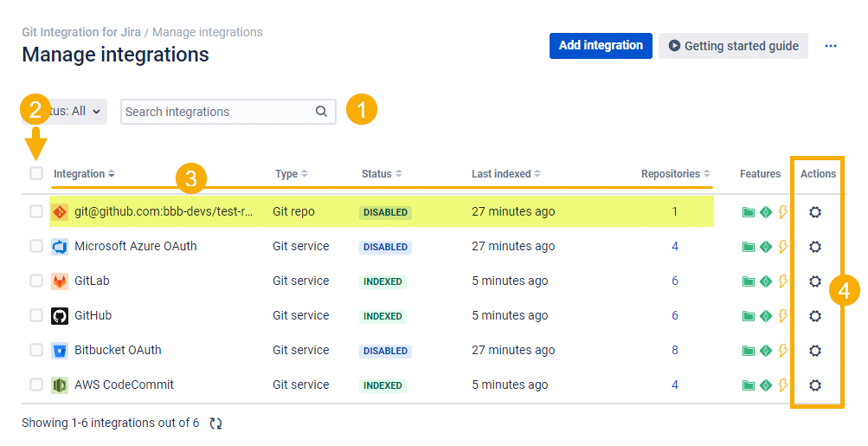Click into the Search integrations field
868x446 pixels.
pos(216,112)
